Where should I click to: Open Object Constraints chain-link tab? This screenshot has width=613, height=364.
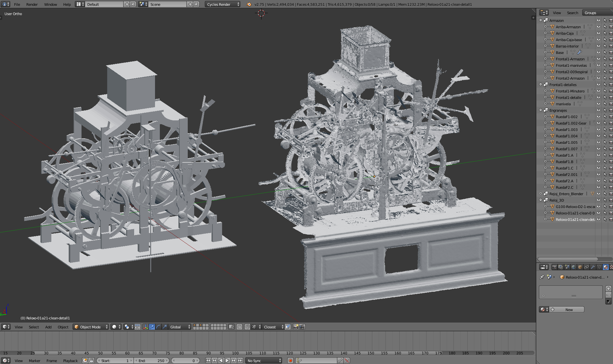click(x=586, y=267)
